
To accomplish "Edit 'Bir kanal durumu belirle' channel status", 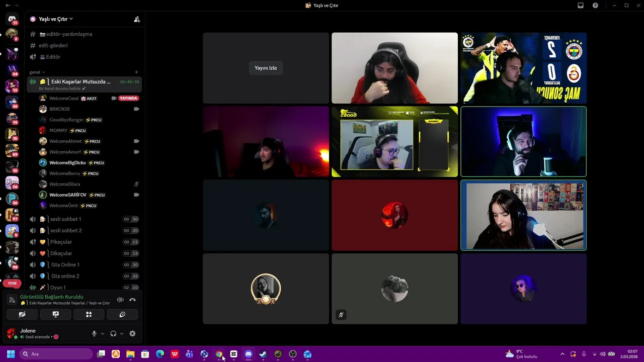I will (x=62, y=88).
